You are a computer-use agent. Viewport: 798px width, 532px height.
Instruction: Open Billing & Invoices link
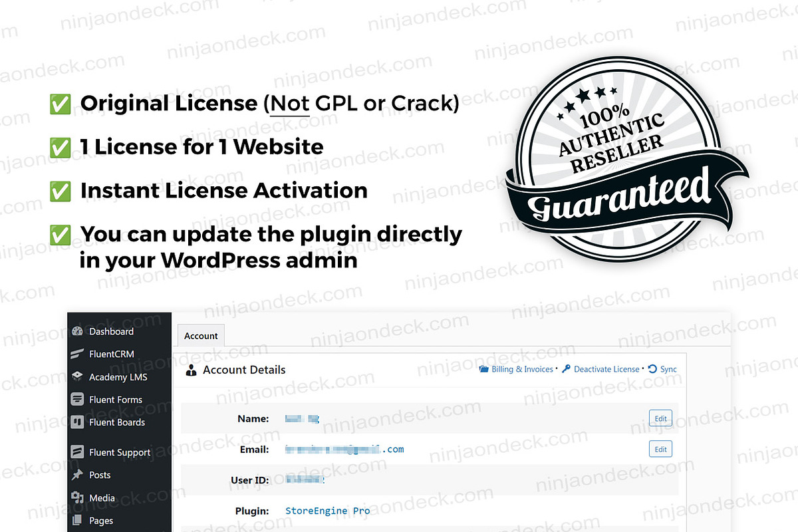522,369
